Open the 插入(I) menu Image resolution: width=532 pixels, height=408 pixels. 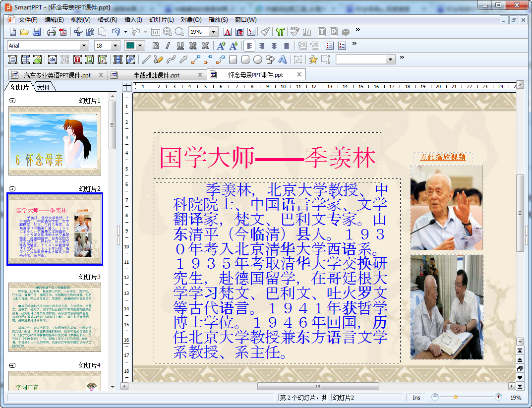pos(133,20)
